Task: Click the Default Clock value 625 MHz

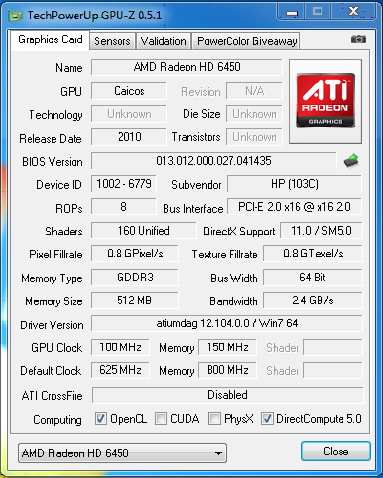Action: click(x=120, y=370)
